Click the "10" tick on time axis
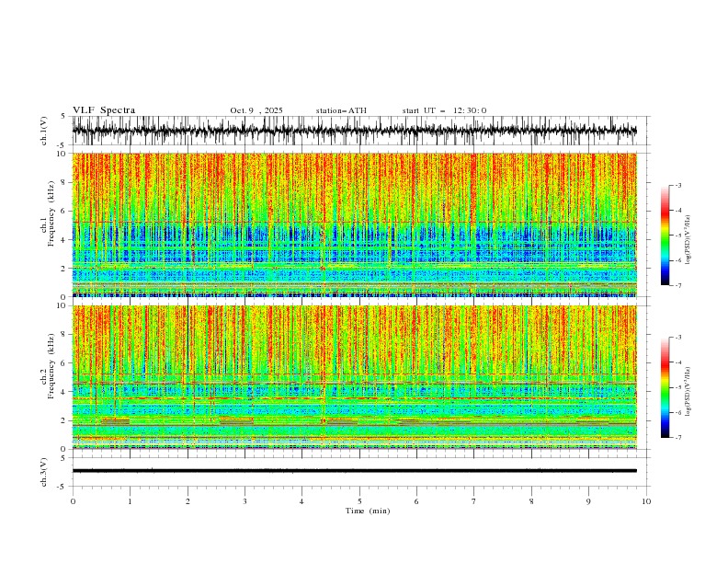 click(646, 501)
